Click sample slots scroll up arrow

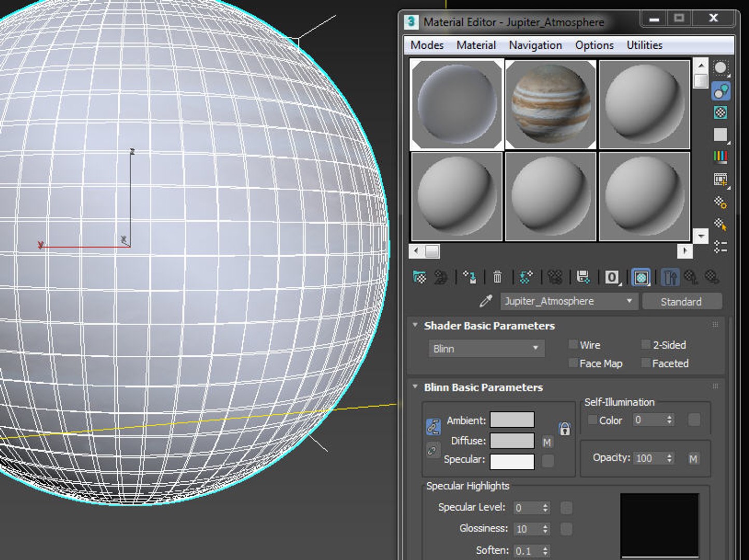point(701,65)
